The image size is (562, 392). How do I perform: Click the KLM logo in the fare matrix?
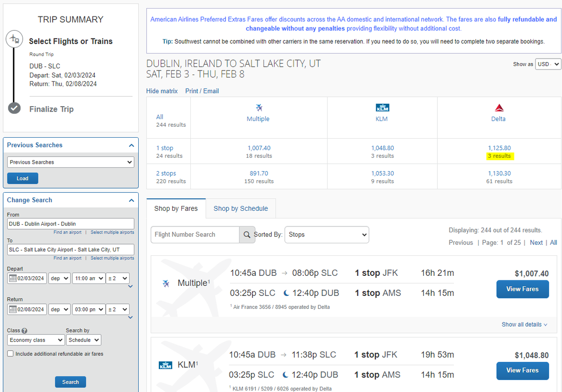[x=383, y=108]
